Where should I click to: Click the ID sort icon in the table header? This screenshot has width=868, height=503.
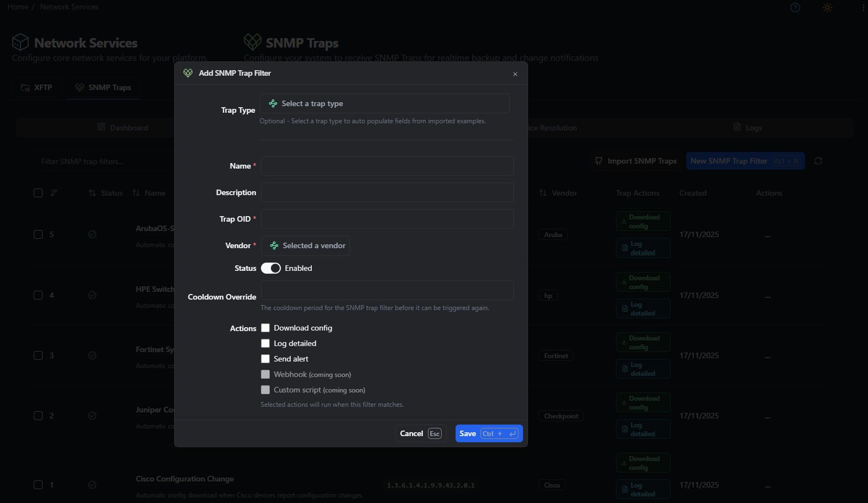point(54,193)
